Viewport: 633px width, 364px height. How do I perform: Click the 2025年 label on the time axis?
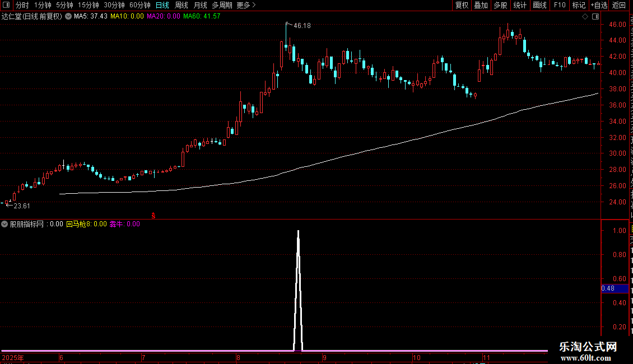point(13,357)
